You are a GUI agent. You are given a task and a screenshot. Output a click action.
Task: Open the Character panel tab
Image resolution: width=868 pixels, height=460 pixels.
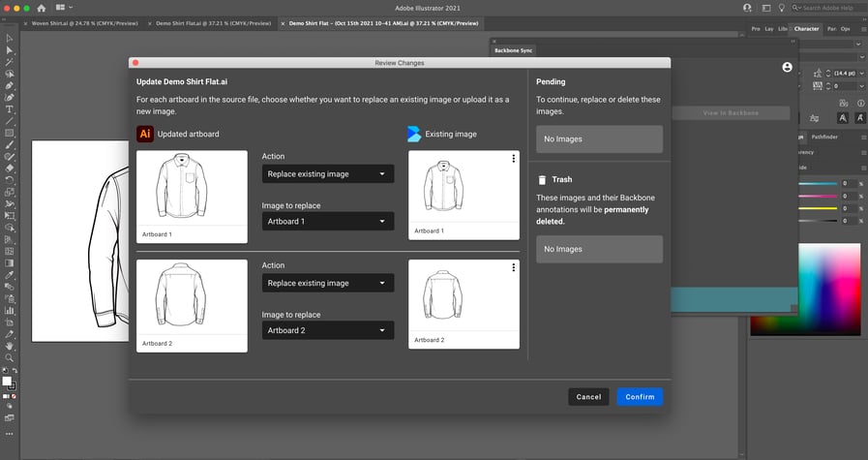pyautogui.click(x=806, y=29)
